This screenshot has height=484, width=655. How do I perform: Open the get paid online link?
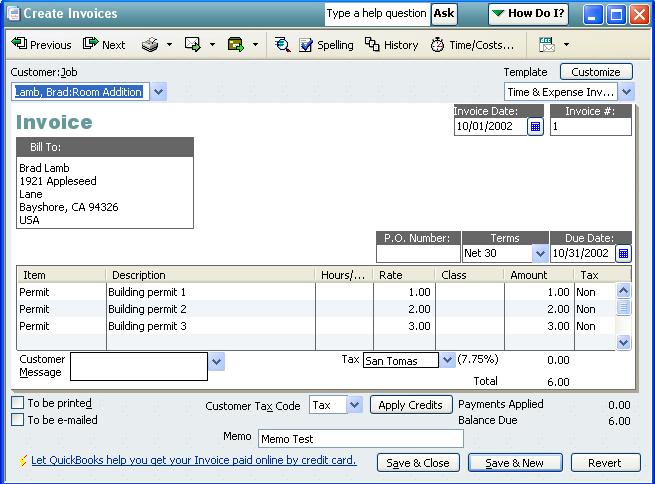click(194, 460)
